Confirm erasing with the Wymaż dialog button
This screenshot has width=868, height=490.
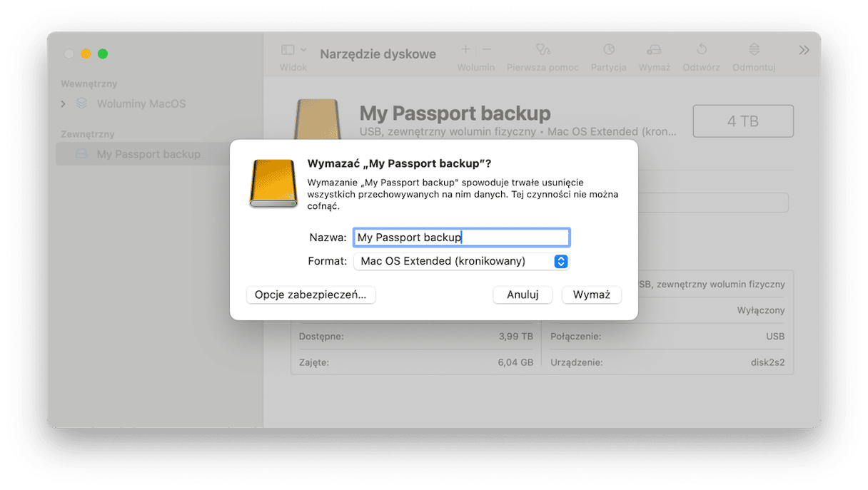coord(591,295)
